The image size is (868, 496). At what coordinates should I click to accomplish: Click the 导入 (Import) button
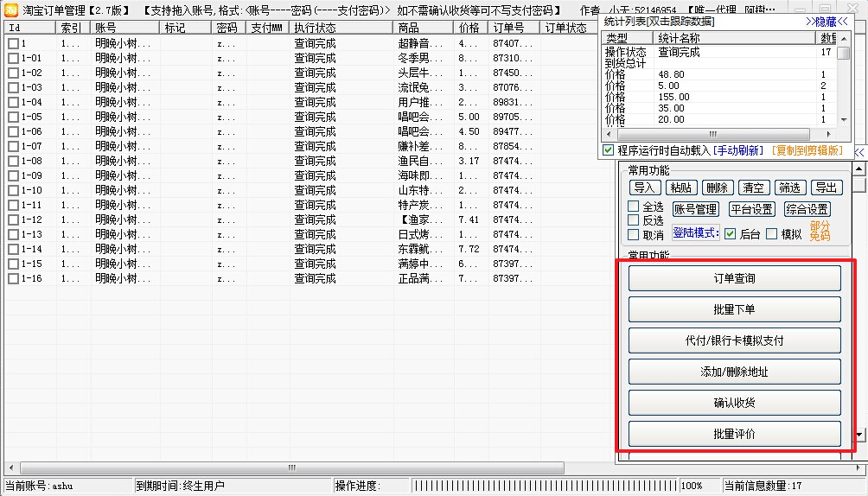tap(643, 188)
